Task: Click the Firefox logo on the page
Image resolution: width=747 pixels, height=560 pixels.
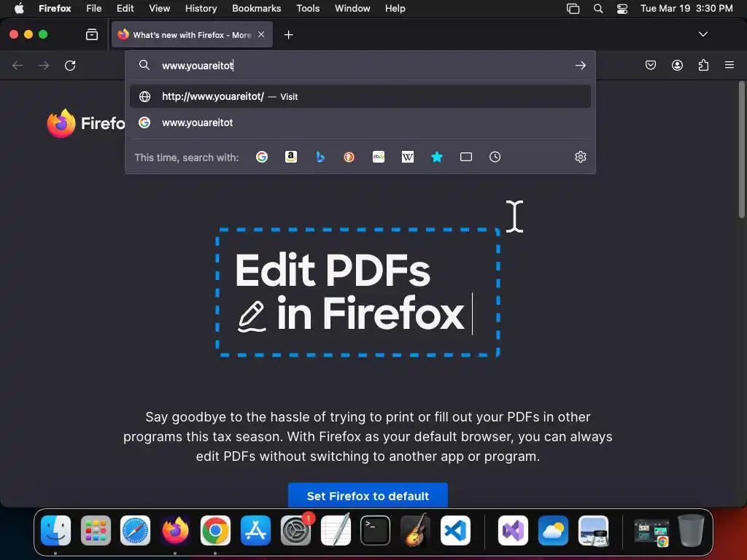Action: (x=61, y=123)
